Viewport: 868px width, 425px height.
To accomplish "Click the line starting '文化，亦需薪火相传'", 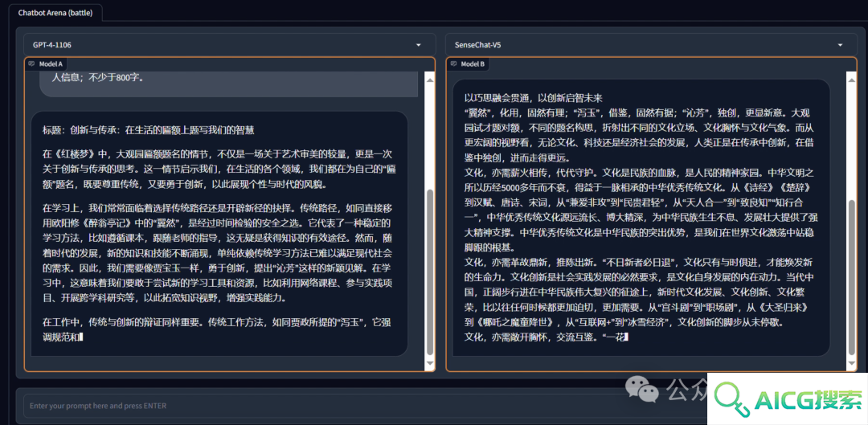I will (640, 209).
